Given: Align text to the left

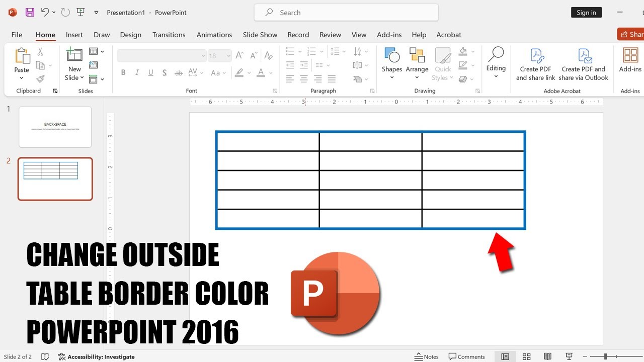Looking at the screenshot, I should pos(290,79).
